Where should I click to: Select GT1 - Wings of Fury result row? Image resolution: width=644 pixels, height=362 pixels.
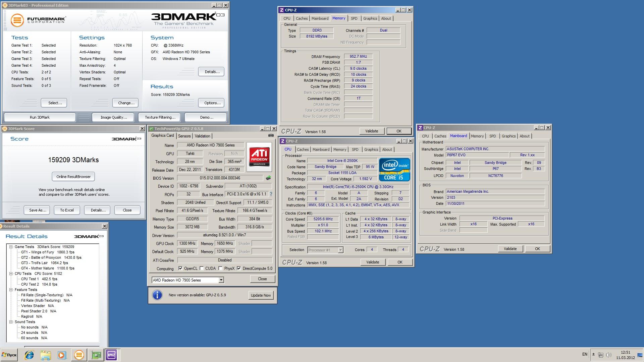coord(48,252)
